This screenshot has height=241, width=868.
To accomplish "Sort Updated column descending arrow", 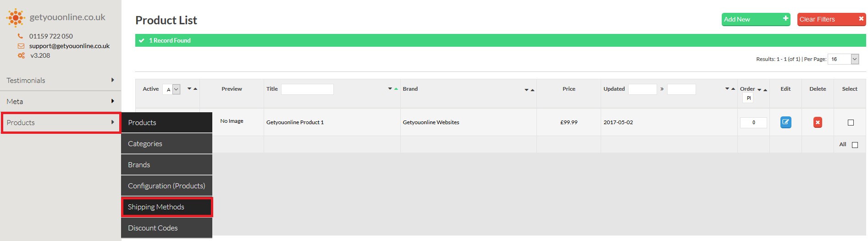I will pyautogui.click(x=727, y=89).
